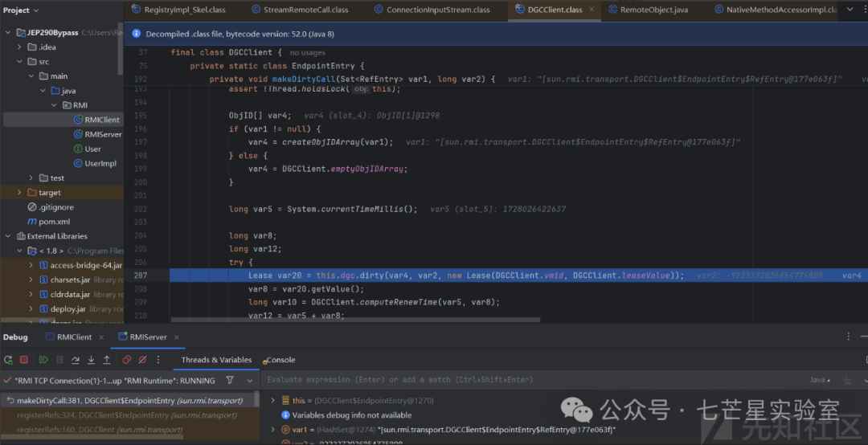Click the editor horizontal scrollbar
Viewport: 868px width, 445px height.
click(355, 320)
